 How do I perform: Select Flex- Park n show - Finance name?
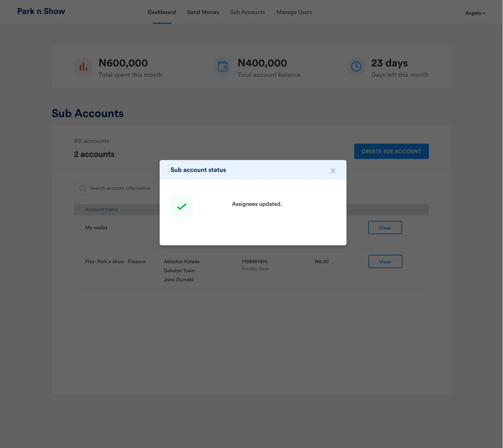[115, 261]
